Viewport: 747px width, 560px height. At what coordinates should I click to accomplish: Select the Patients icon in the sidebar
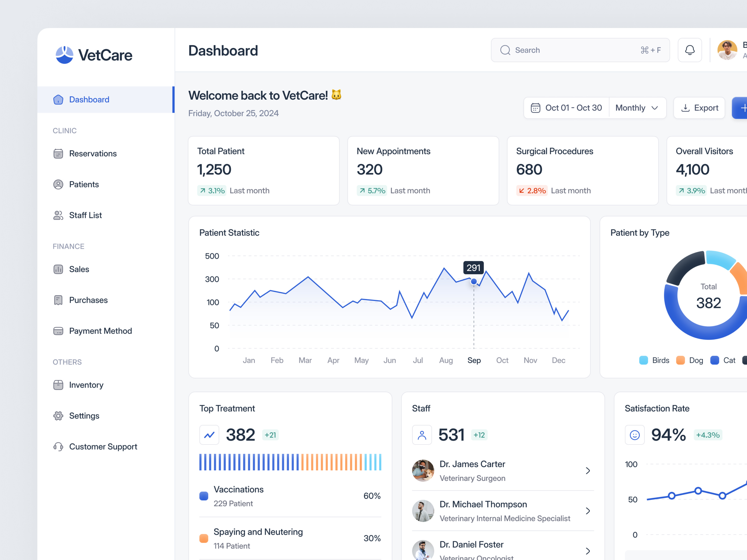coord(58,184)
